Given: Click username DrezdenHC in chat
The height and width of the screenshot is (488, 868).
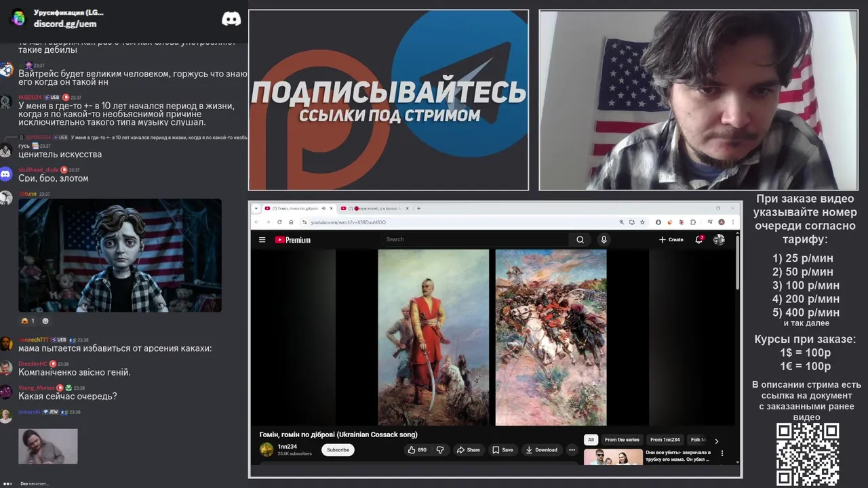Looking at the screenshot, I should (33, 364).
